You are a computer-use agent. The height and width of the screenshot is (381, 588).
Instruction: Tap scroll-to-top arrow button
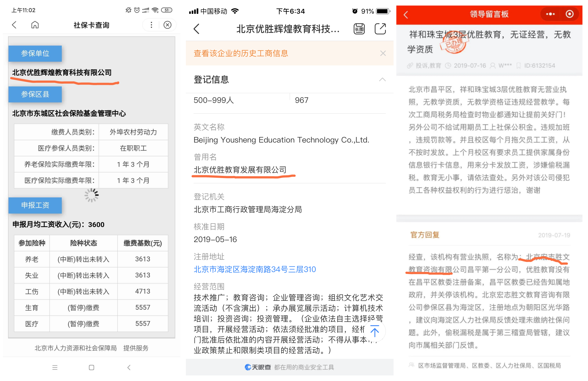click(374, 332)
